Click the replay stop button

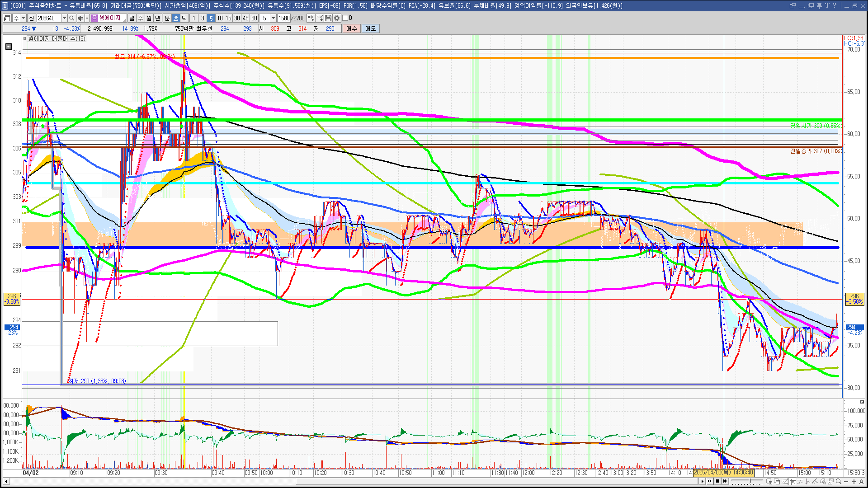pos(717,481)
